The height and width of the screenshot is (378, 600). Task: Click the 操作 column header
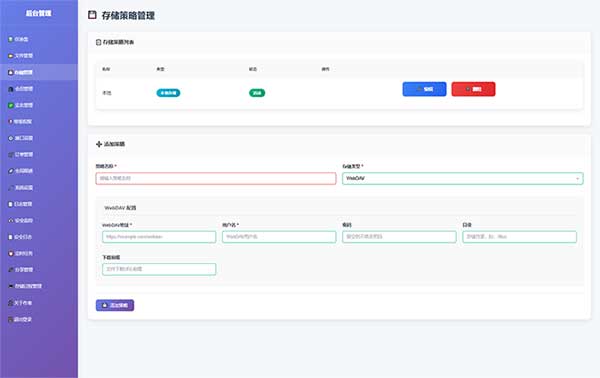325,69
